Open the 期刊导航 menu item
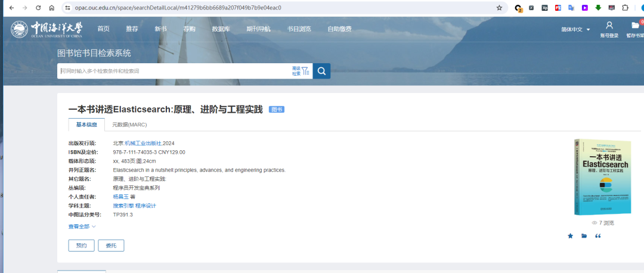Screen dimensions: 644x273 258,29
